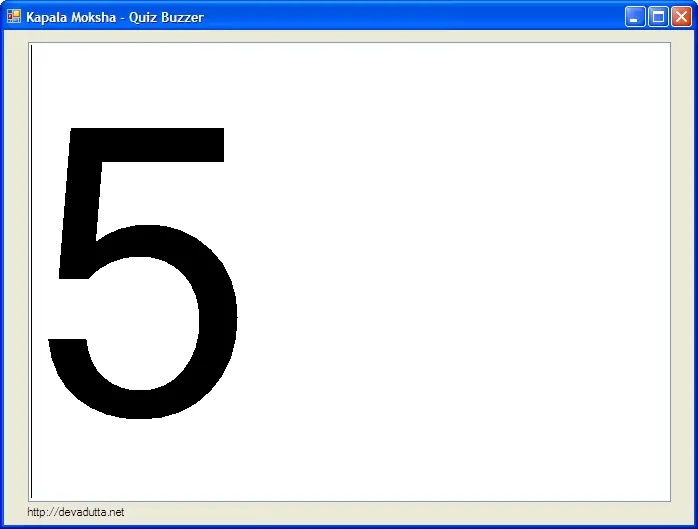Click the gray margin left of the white panel
Viewport: 698px width, 529px height.
(16, 270)
